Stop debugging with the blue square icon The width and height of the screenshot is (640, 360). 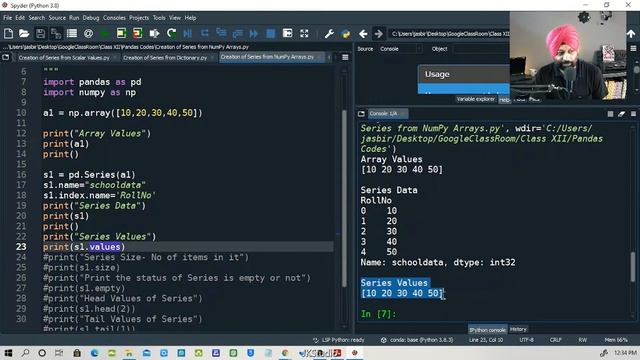coord(271,33)
